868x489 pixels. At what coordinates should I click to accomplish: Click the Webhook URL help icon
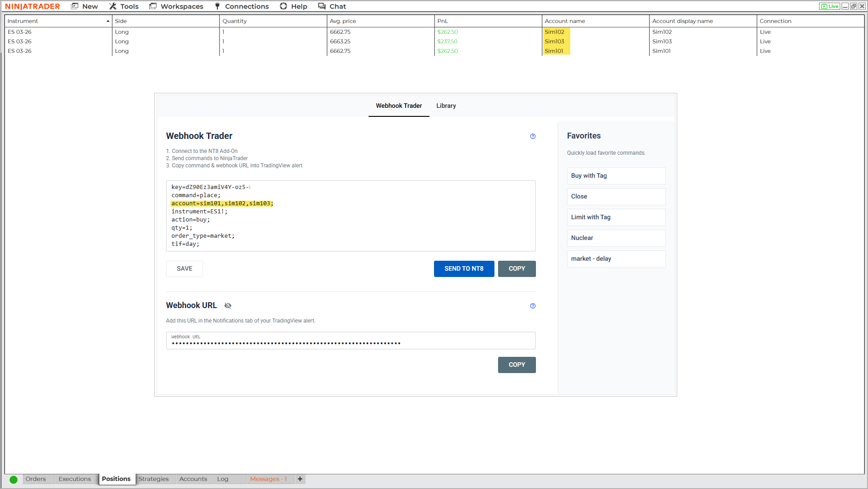click(x=533, y=306)
